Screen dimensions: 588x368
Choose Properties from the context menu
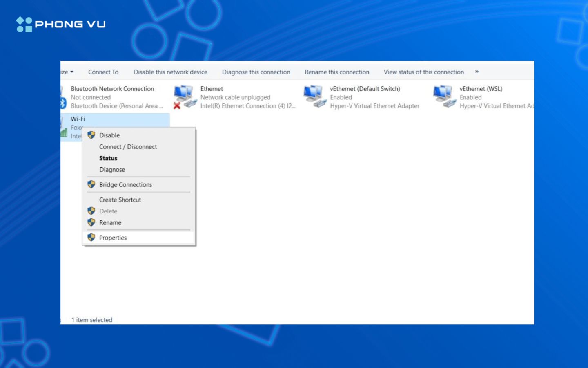coord(113,238)
